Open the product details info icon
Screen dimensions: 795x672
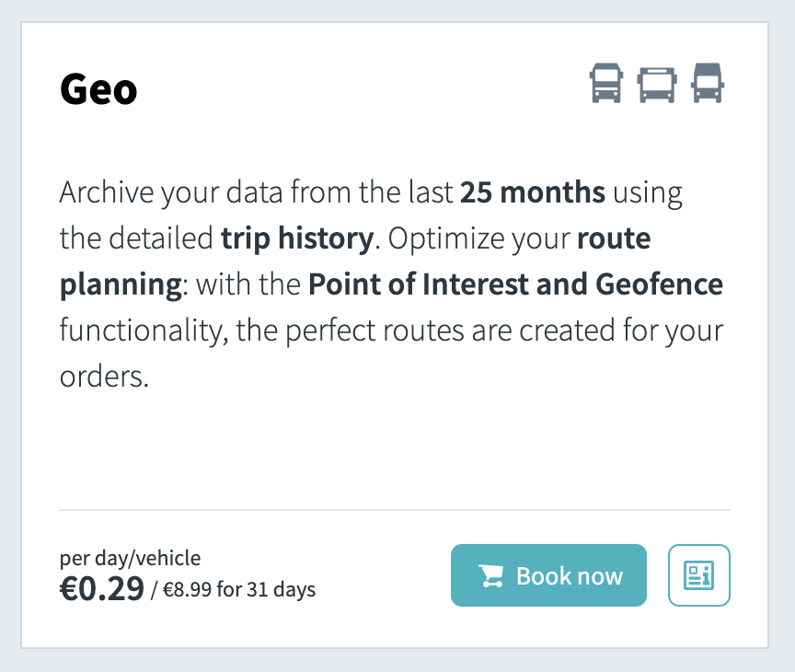pos(698,575)
